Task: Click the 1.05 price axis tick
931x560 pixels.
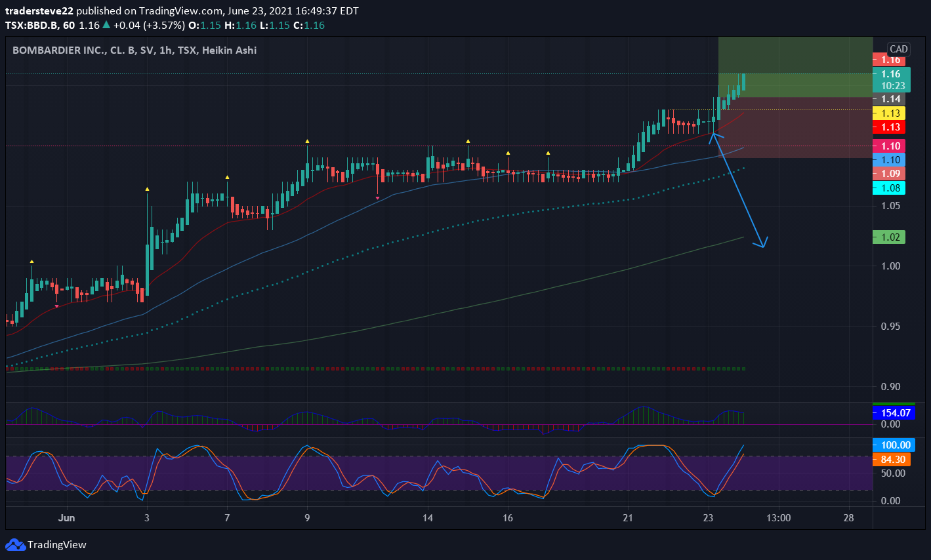Action: pos(890,206)
